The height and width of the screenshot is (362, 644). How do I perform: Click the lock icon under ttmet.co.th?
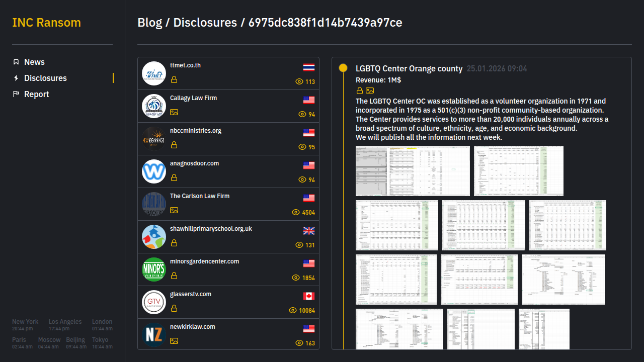click(174, 79)
